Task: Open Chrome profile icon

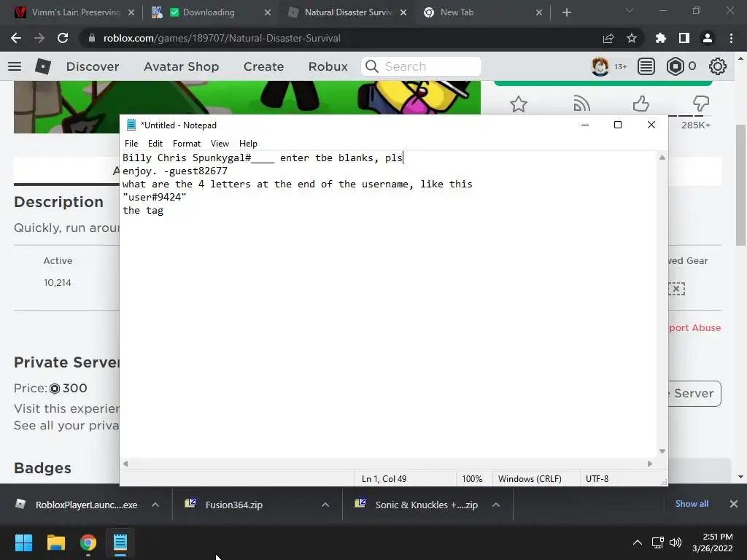Action: point(708,38)
